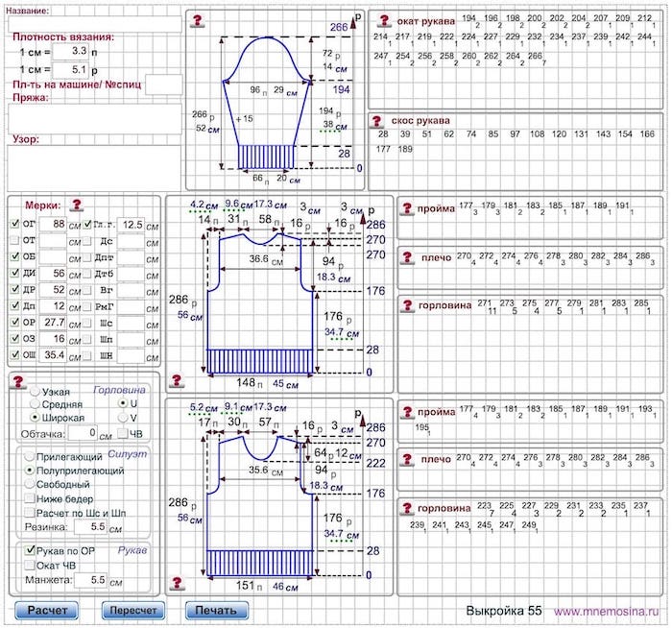This screenshot has height=628, width=672.
Task: Toggle the ОБ measurement checkbox
Action: click(x=15, y=256)
